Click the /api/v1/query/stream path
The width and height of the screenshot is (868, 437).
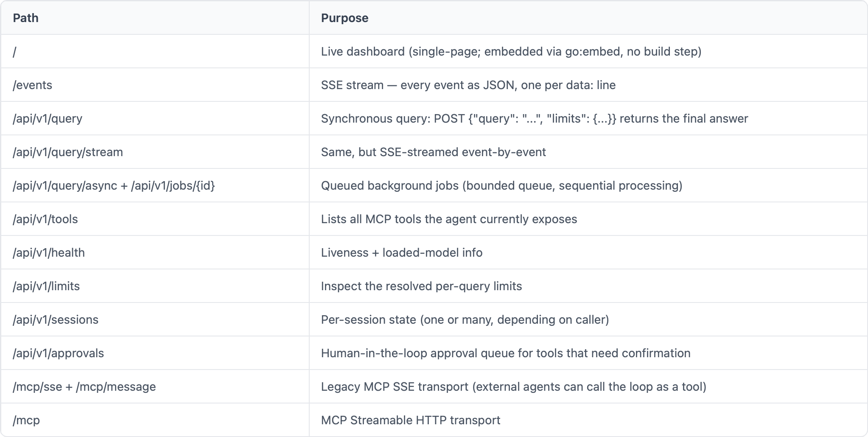(68, 152)
